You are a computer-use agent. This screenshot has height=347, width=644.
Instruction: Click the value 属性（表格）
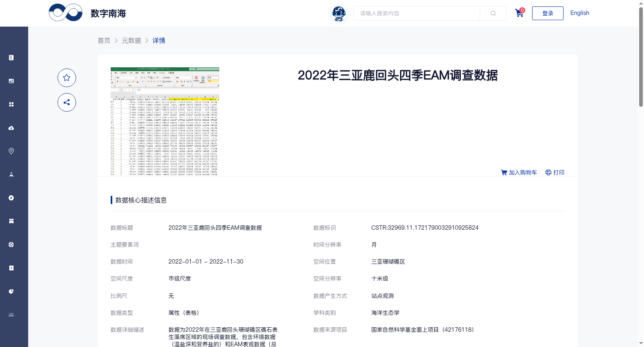coord(185,313)
